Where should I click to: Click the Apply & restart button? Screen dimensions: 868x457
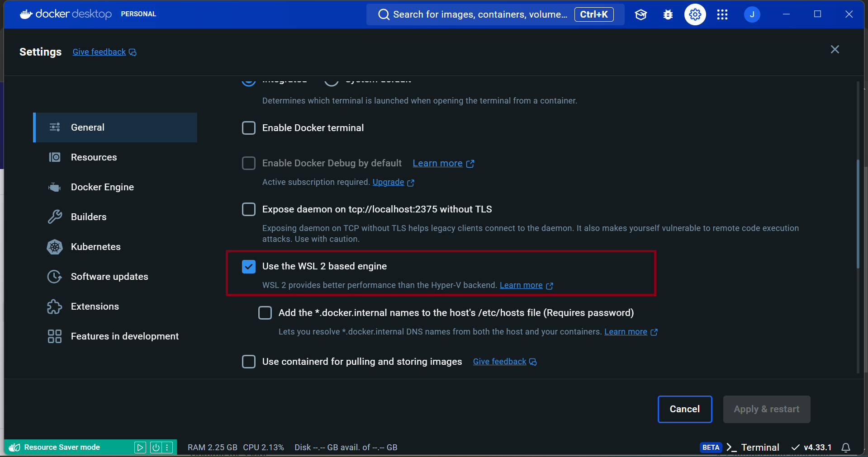pyautogui.click(x=766, y=409)
